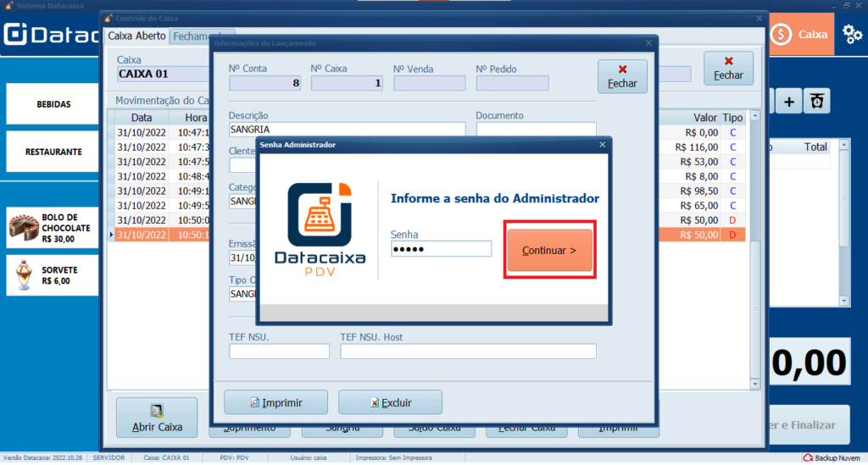Click Fechar in Controle de Caixa
The width and height of the screenshot is (868, 465).
pyautogui.click(x=728, y=68)
